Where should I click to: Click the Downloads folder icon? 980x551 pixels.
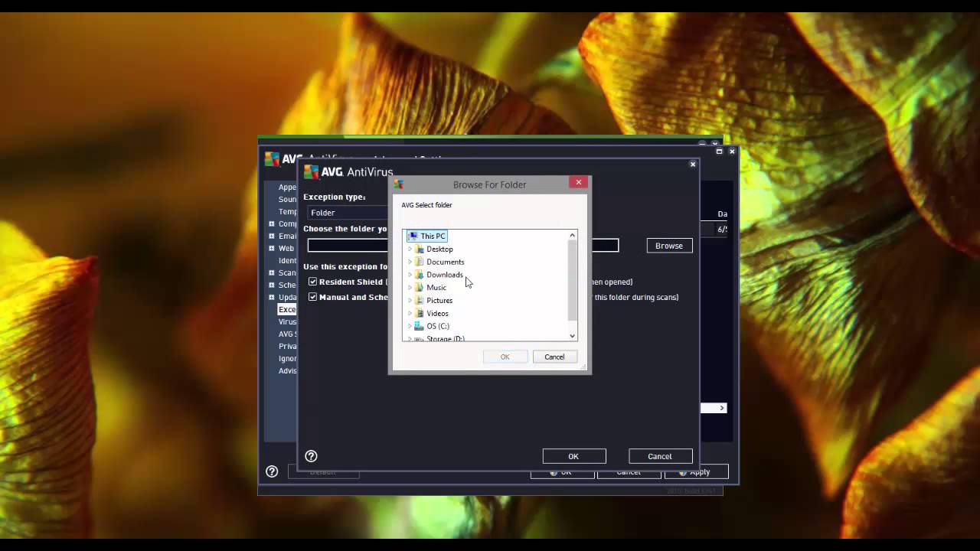coord(420,275)
